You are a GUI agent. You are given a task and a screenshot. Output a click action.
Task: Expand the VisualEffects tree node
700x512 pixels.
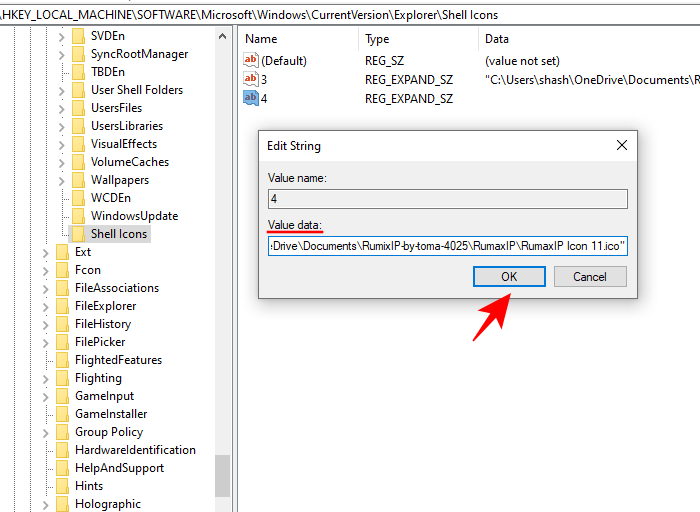point(61,144)
